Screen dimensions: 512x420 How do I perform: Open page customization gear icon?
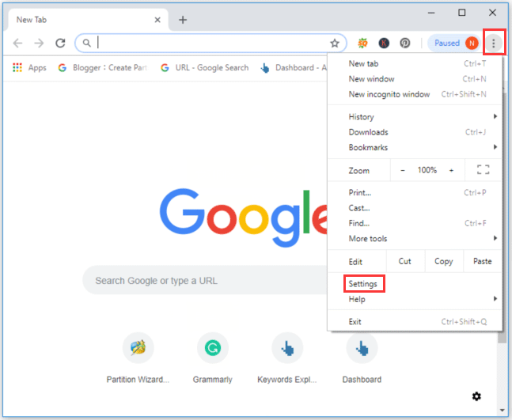tap(476, 396)
